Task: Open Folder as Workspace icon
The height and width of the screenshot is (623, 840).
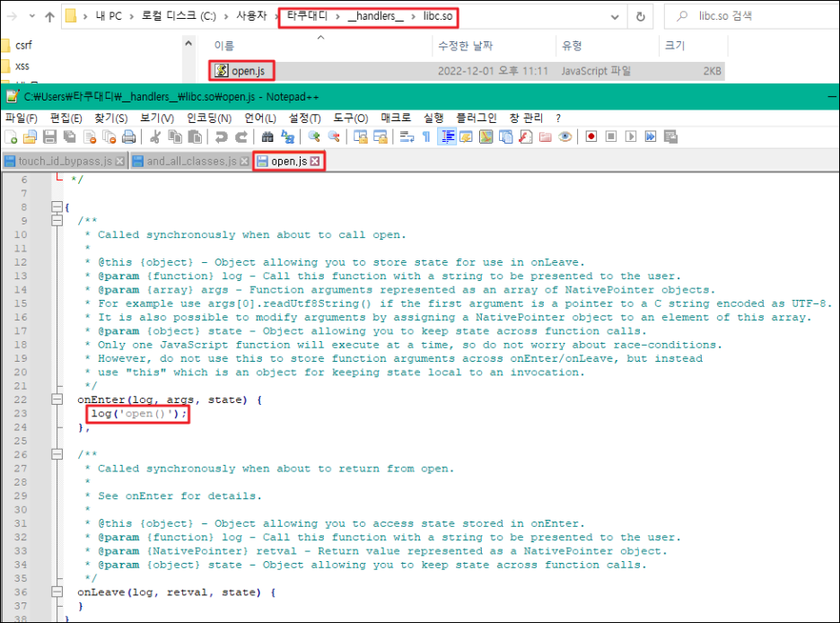Action: (546, 137)
